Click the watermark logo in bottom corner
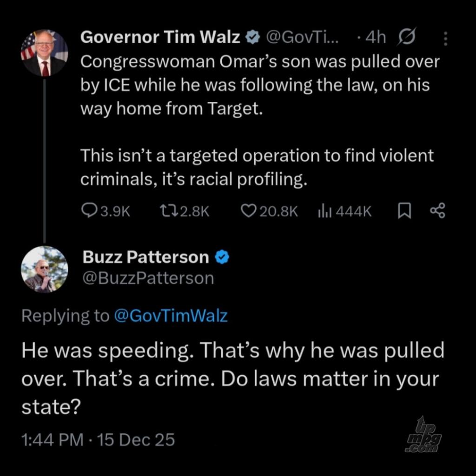476x476 pixels. pos(423,435)
